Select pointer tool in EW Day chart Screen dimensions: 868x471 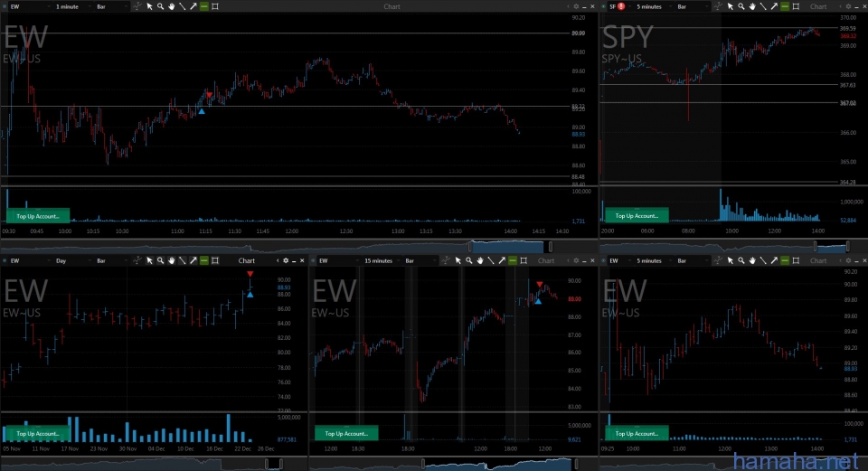click(x=149, y=260)
